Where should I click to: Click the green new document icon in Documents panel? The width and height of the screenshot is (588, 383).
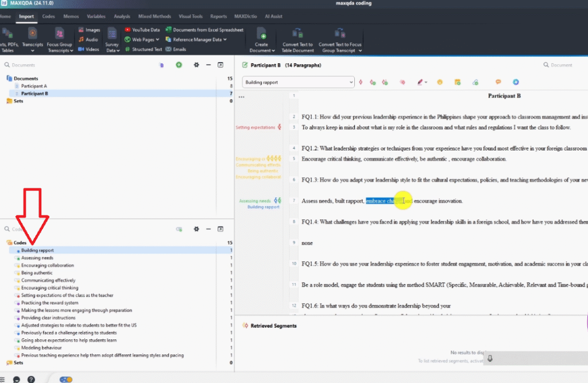(179, 65)
